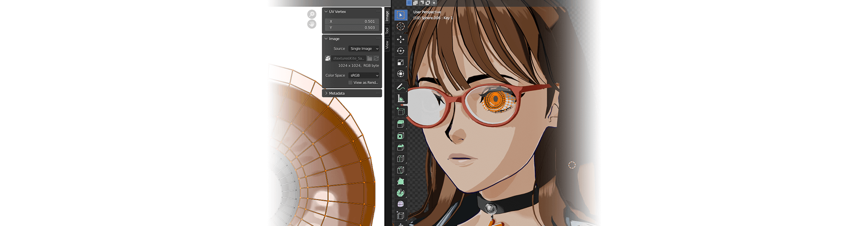
Task: Choose the Add Cube tool
Action: pyautogui.click(x=401, y=111)
